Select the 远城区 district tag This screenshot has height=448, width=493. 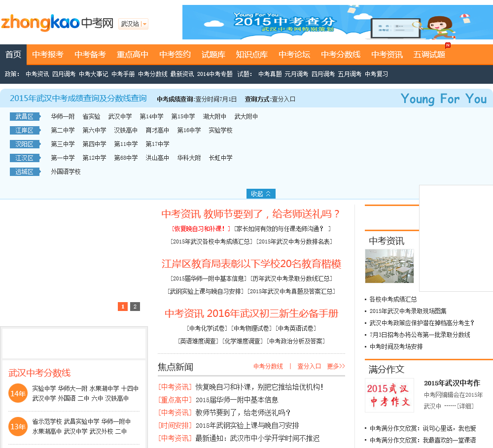[x=25, y=172]
